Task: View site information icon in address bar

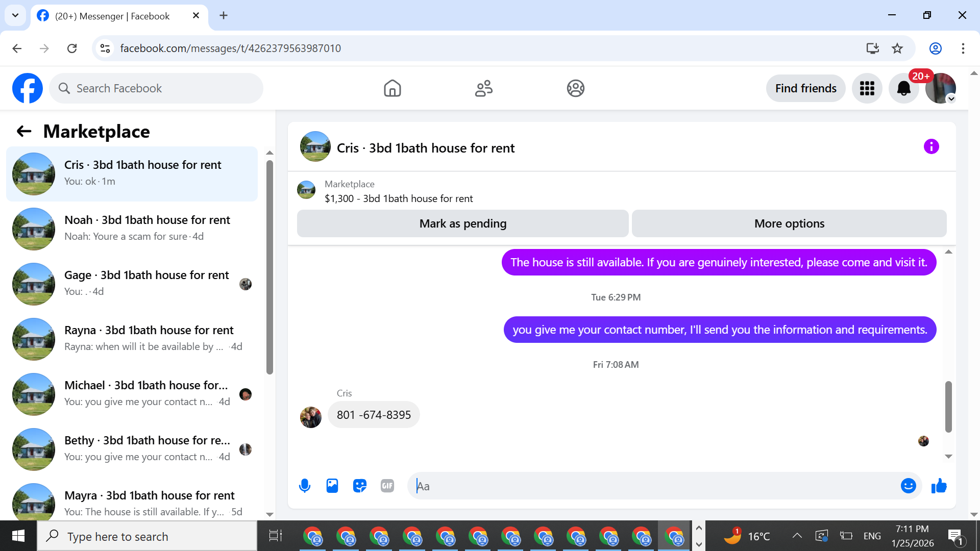Action: (105, 48)
